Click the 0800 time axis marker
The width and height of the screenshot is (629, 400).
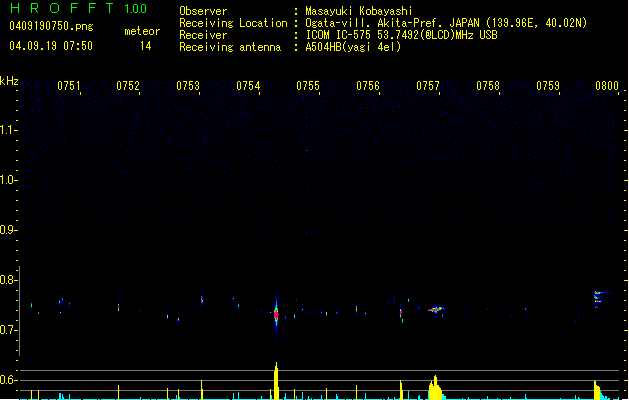click(607, 86)
